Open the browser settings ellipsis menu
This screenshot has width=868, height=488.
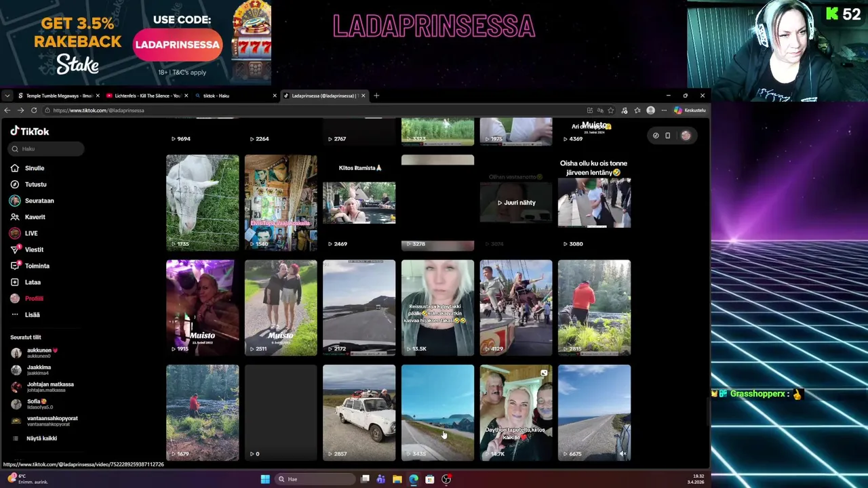(x=664, y=110)
